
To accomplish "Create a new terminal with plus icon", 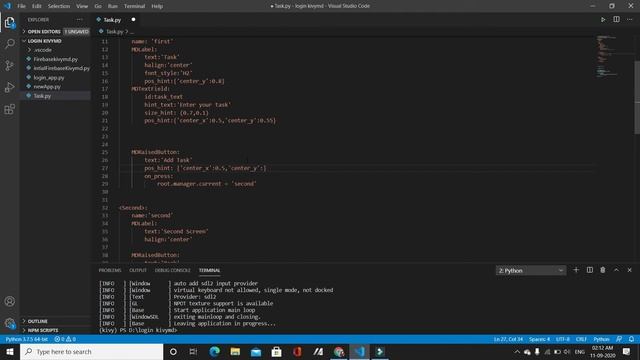I will [576, 270].
